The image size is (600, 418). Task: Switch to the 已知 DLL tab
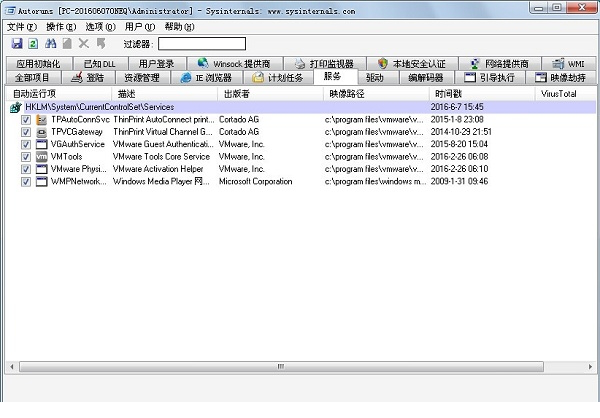tap(100, 64)
